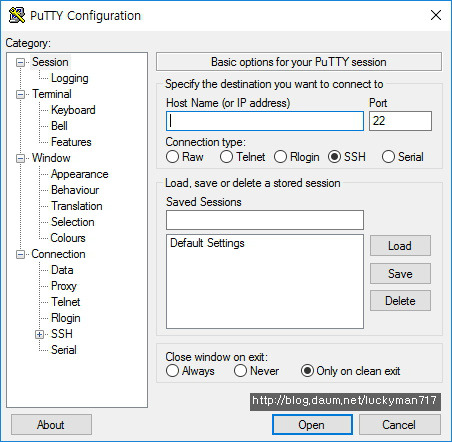Focus the Host Name input field
This screenshot has width=452, height=442.
(x=265, y=121)
